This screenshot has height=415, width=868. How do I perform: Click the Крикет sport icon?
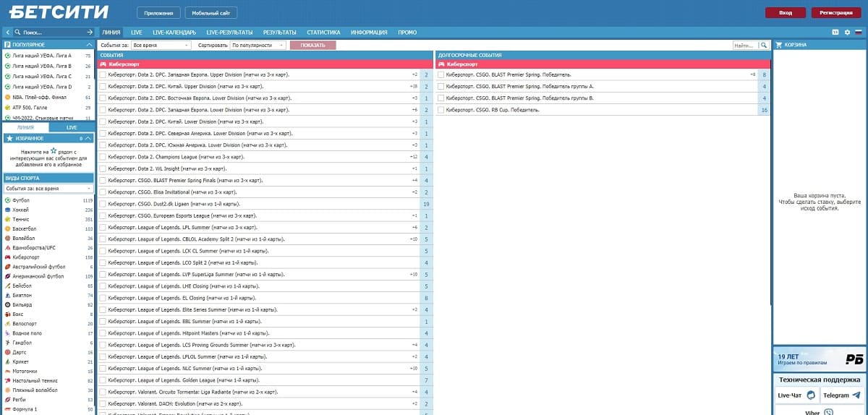8,361
